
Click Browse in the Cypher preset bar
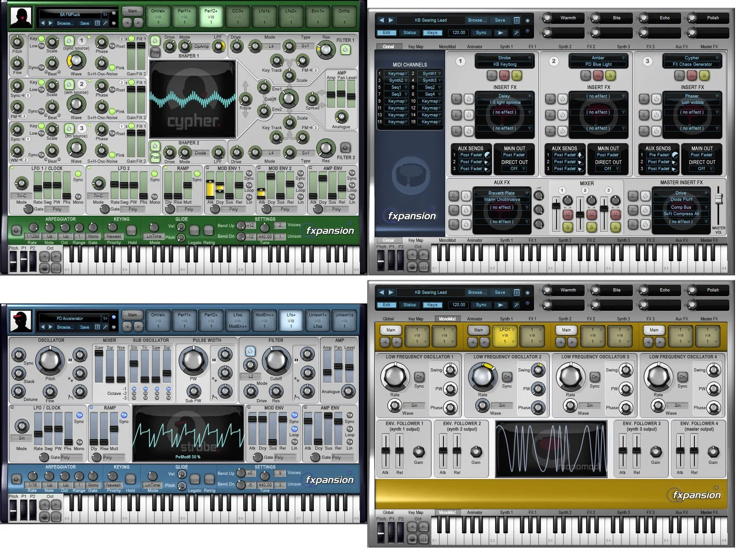tap(64, 23)
